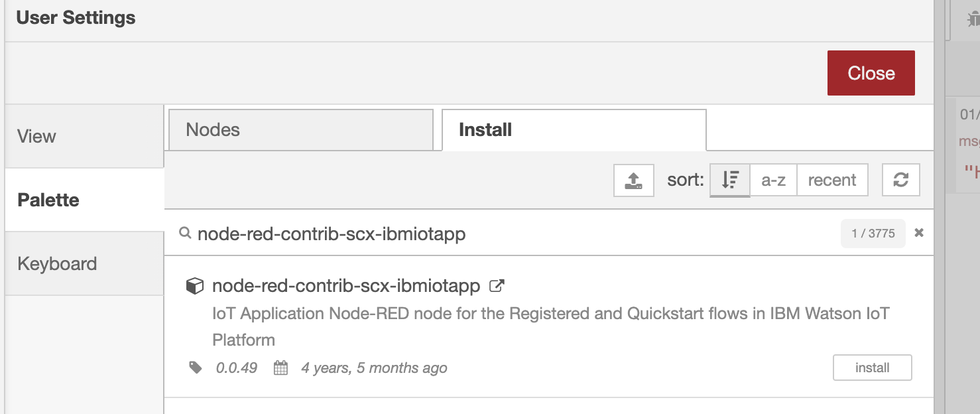Select the Install tab
980x414 pixels.
[573, 129]
